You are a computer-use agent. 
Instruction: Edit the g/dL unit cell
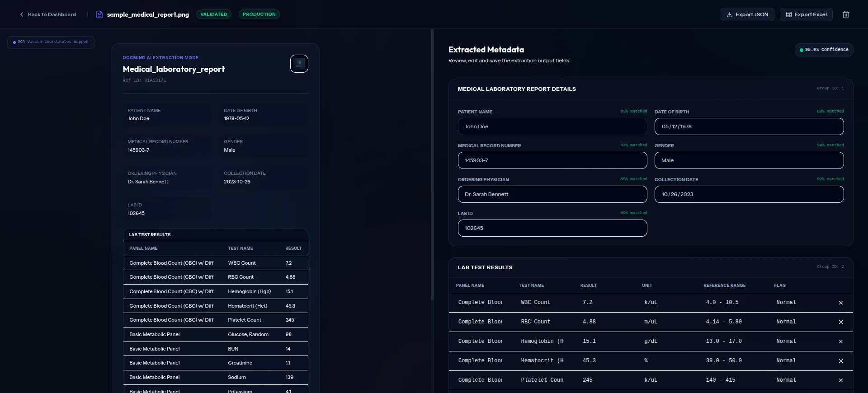click(x=665, y=341)
